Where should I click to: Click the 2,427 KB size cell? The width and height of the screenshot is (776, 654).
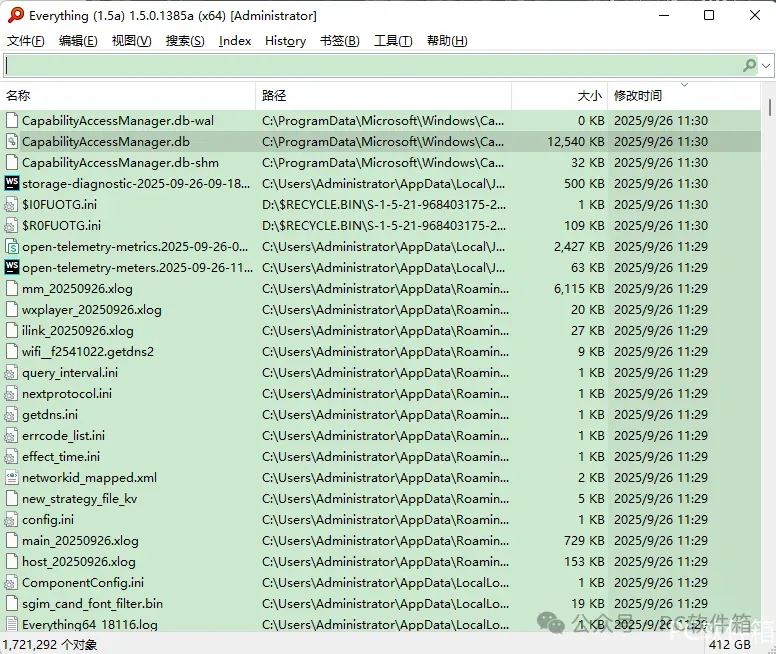pyautogui.click(x=579, y=246)
